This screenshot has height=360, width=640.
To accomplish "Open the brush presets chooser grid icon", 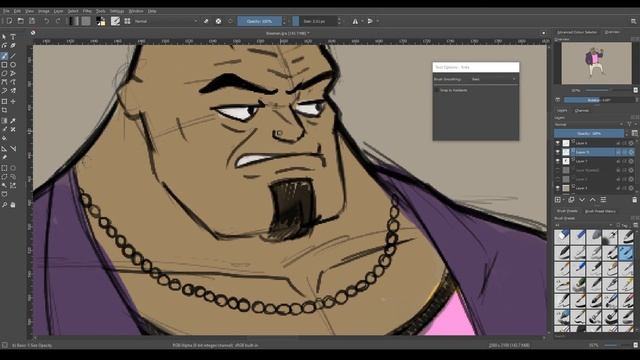I will click(x=127, y=21).
